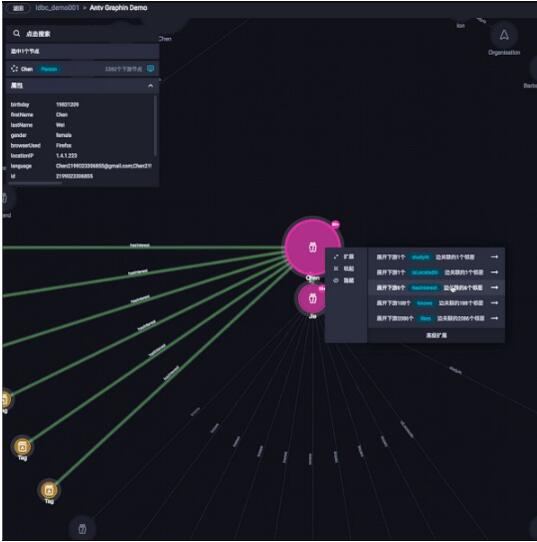This screenshot has width=537, height=542.
Task: Expand downstream likes edge nodes
Action: [x=436, y=318]
